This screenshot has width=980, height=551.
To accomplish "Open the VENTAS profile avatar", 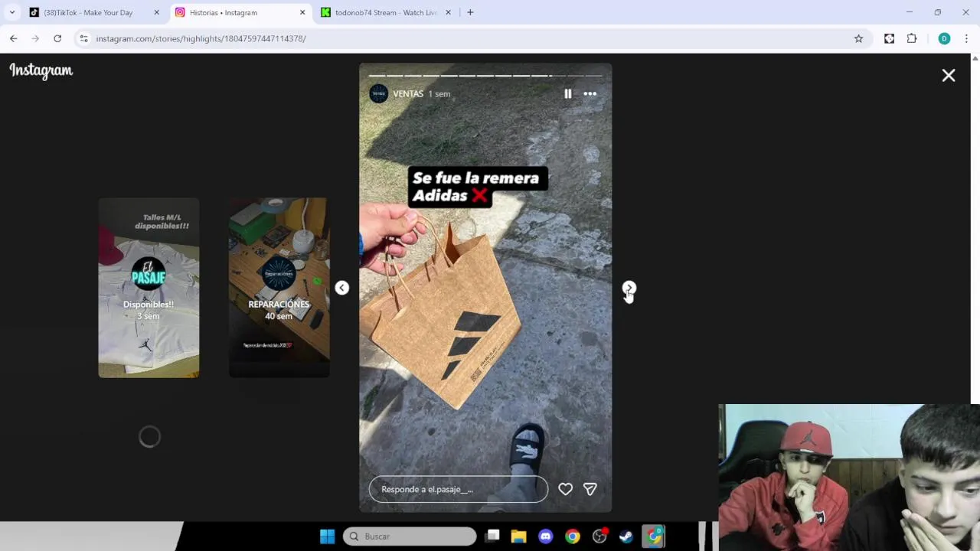I will tap(378, 93).
